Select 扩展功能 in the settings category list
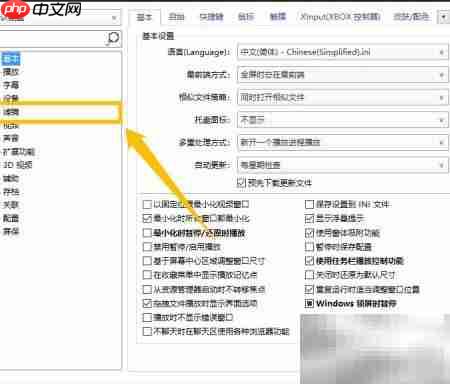The image size is (450, 384). (x=19, y=152)
